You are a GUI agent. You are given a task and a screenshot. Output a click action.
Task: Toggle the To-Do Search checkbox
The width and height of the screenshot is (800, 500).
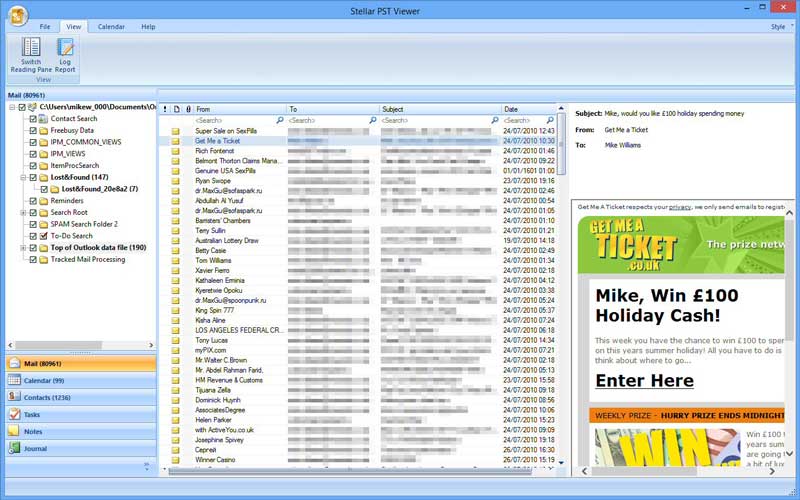(x=33, y=236)
